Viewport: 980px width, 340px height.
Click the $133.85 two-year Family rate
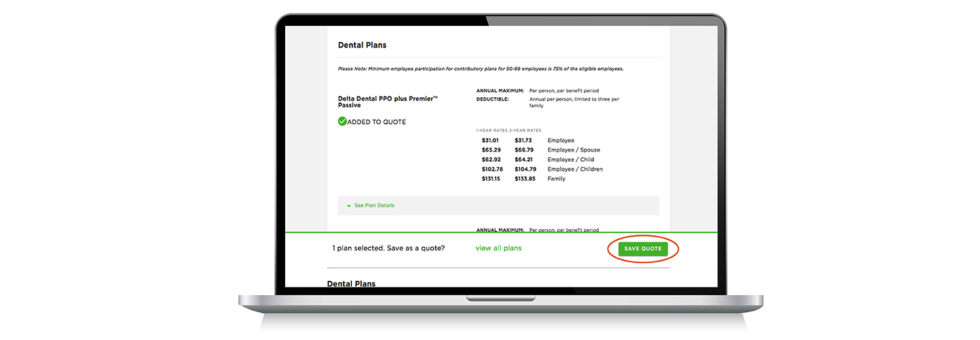[525, 179]
